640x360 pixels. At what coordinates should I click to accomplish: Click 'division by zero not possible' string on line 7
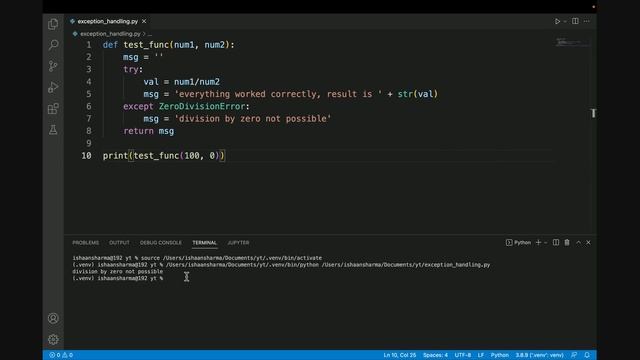[253, 119]
